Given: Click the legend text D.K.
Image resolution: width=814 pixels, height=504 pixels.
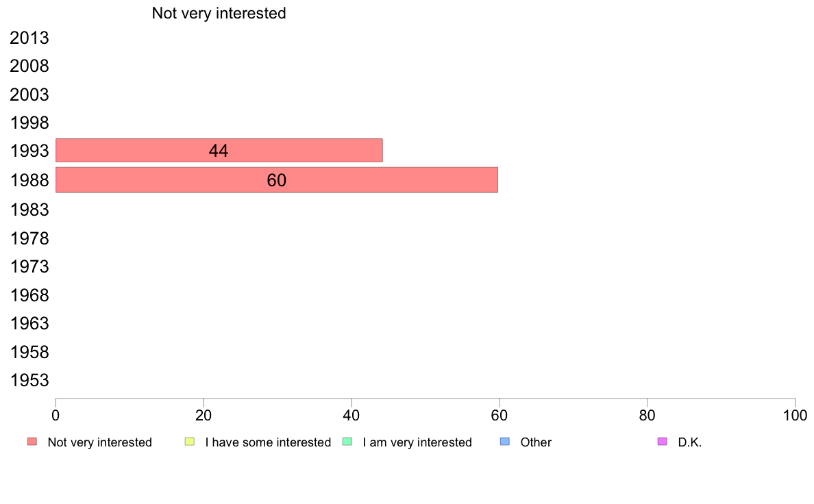Looking at the screenshot, I should pos(689,442).
